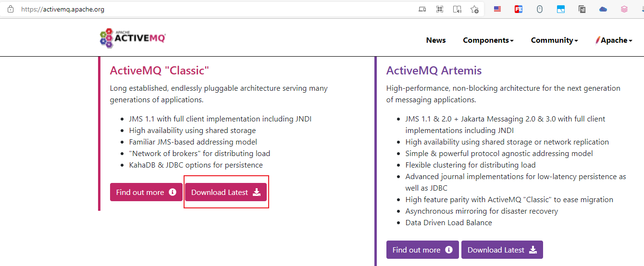Click "KahaDB & JDBC options for persistence" text
644x266 pixels.
tap(196, 165)
